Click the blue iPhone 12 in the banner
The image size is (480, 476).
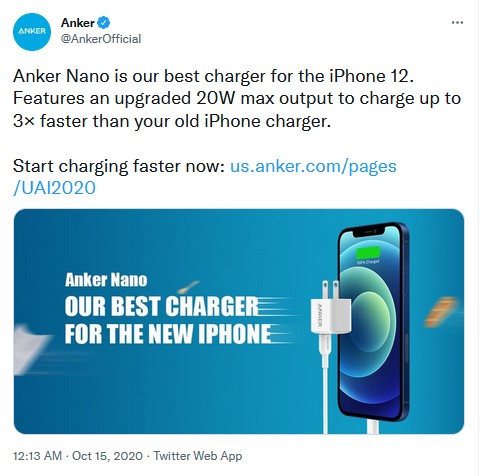pos(373,322)
